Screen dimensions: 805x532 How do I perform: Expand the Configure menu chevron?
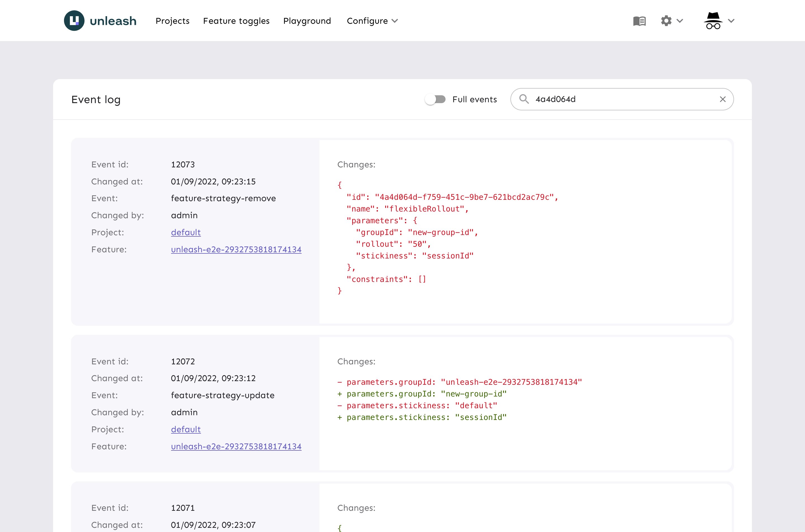coord(395,21)
